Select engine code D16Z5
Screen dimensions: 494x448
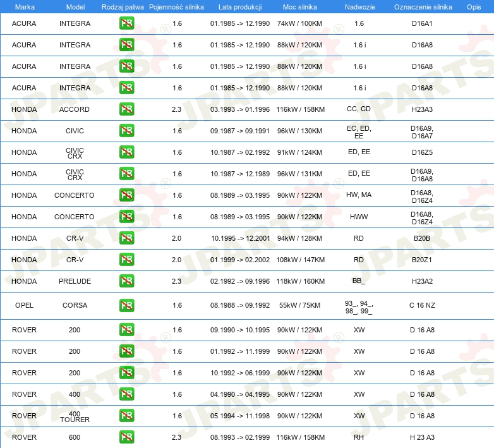point(422,152)
